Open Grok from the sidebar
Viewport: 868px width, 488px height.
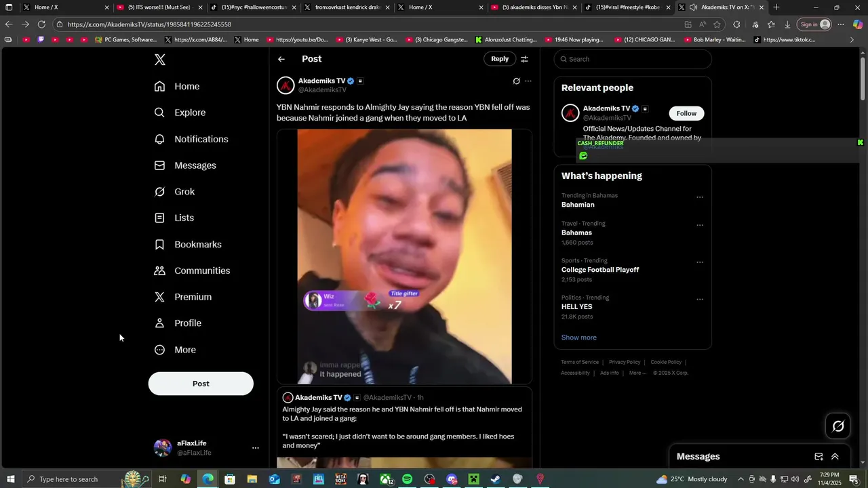[x=175, y=192]
